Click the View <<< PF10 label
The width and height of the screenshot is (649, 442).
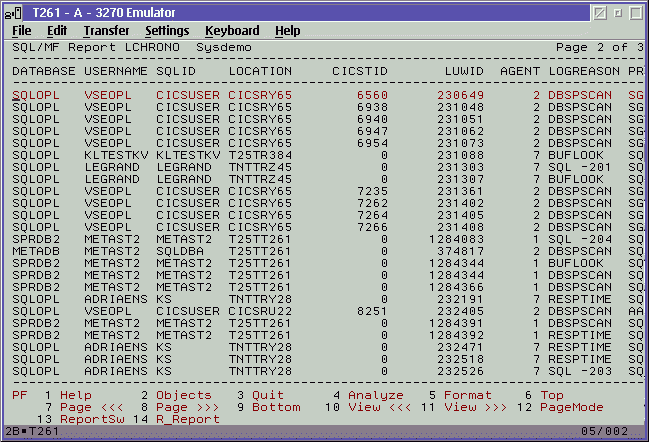coord(380,407)
